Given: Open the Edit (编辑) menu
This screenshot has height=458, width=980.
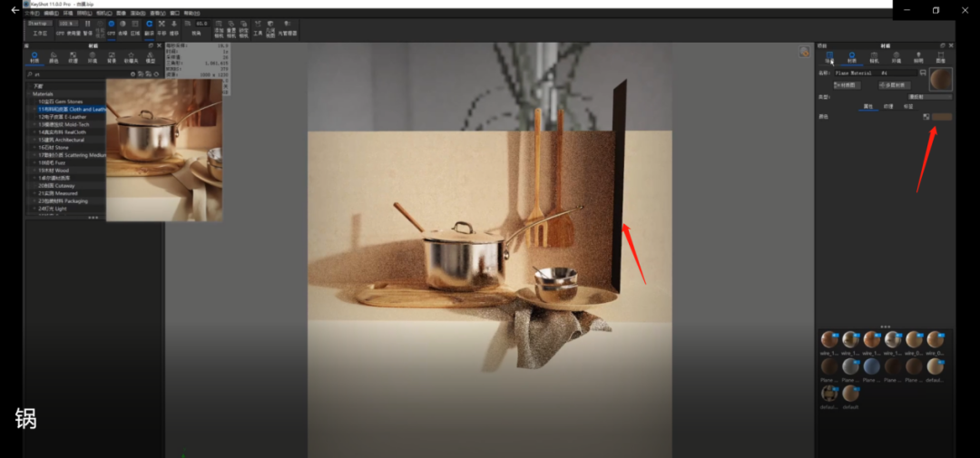Looking at the screenshot, I should [52, 14].
